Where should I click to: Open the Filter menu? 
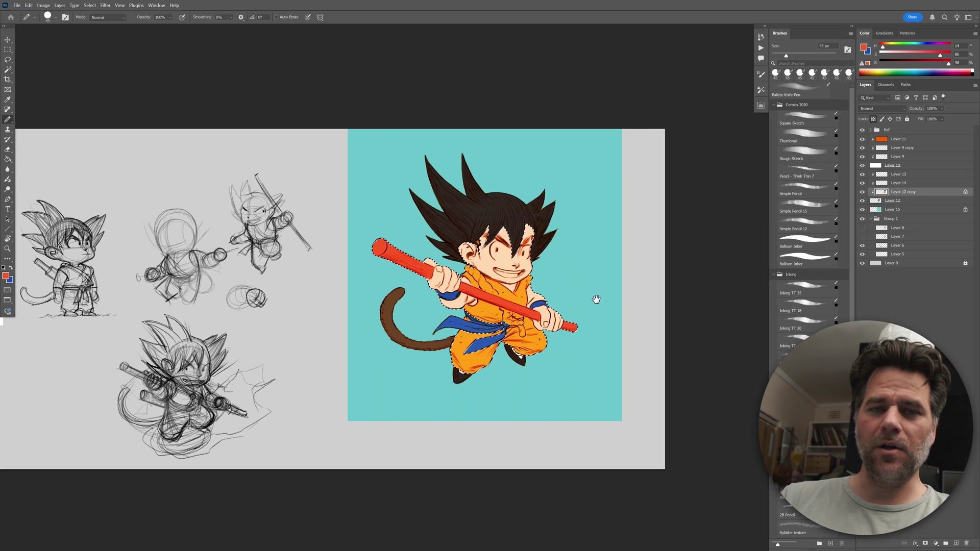(105, 5)
